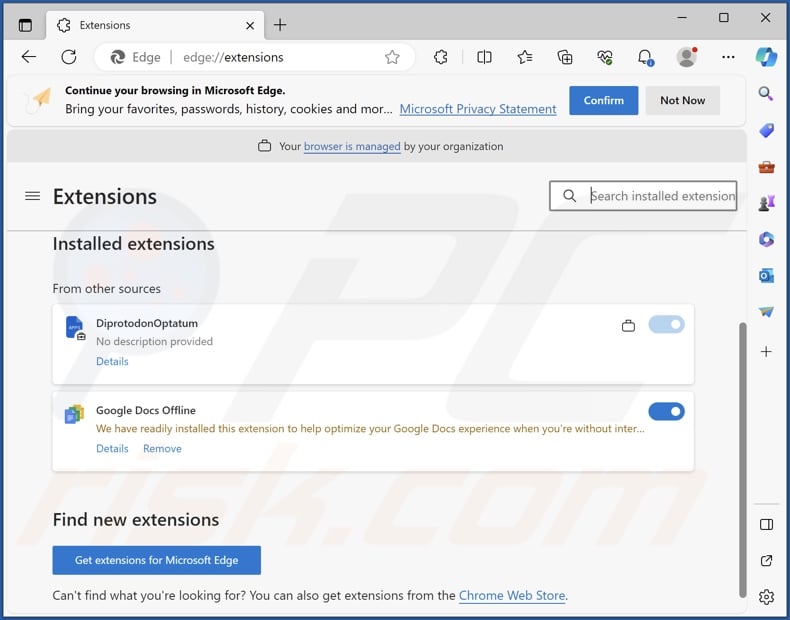
Task: Click the Google Docs Offline extension name
Action: pyautogui.click(x=146, y=410)
